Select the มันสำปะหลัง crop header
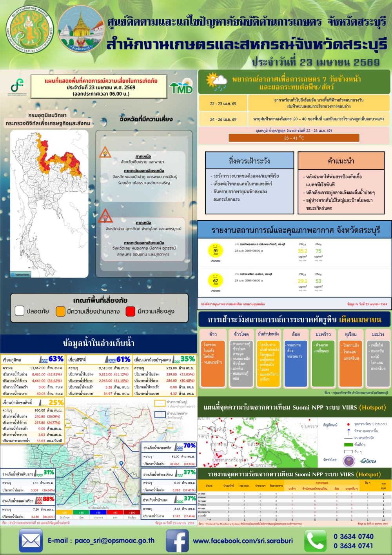This screenshot has width=392, height=555. tap(268, 334)
